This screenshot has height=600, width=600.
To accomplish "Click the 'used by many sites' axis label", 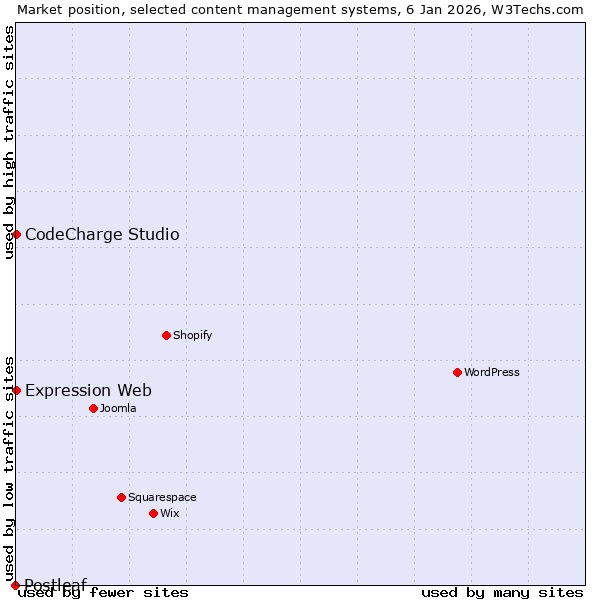I will point(502,593).
